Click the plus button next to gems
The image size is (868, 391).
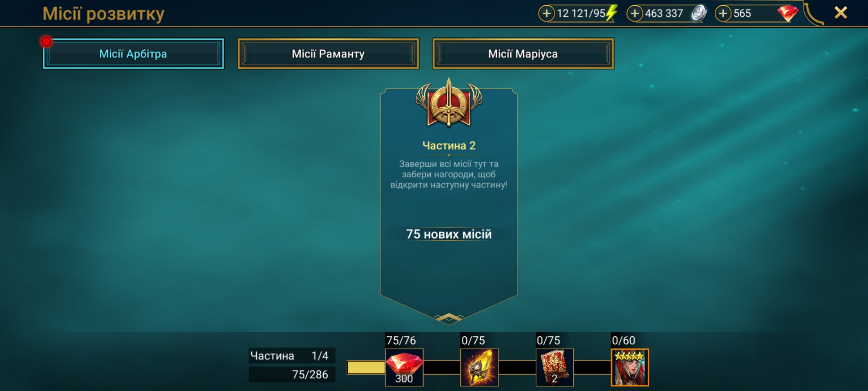click(x=723, y=14)
